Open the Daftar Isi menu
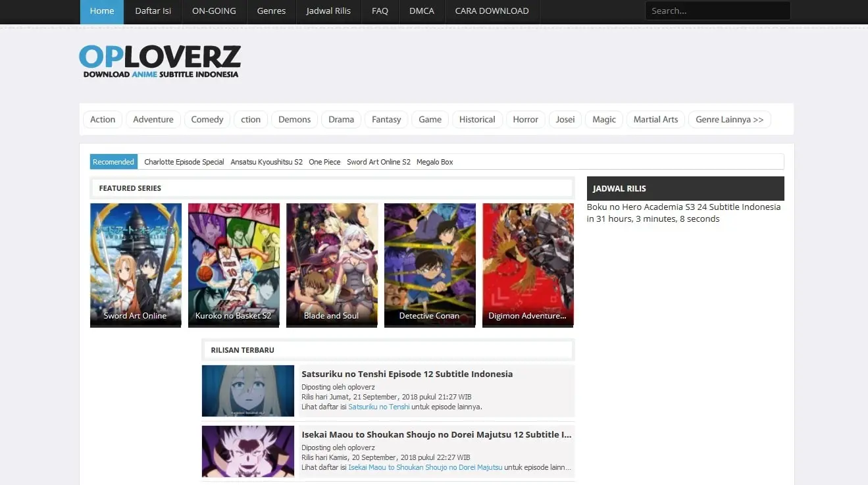The width and height of the screenshot is (868, 485). [x=153, y=11]
